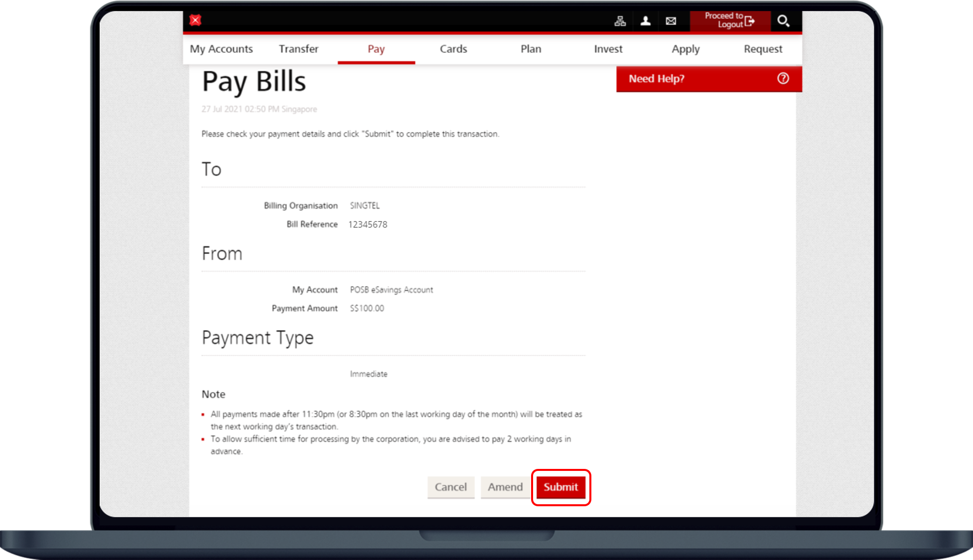Open the My Accounts menu
The image size is (973, 560).
pos(221,49)
